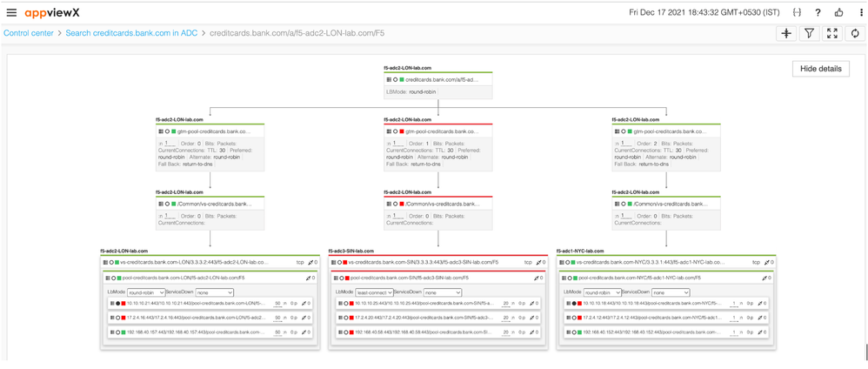
Task: Select circle on the red /Common/vs-creditcards node
Action: 395,204
